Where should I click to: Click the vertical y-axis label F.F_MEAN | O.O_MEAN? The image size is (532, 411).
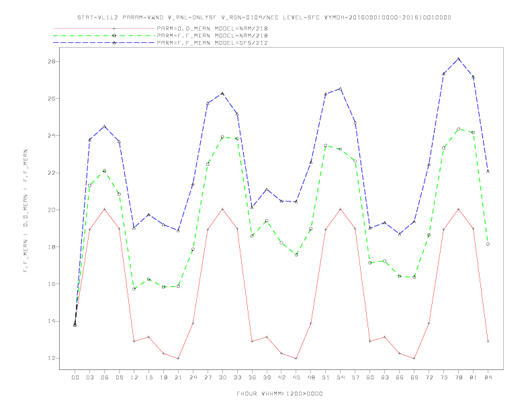[x=26, y=211]
